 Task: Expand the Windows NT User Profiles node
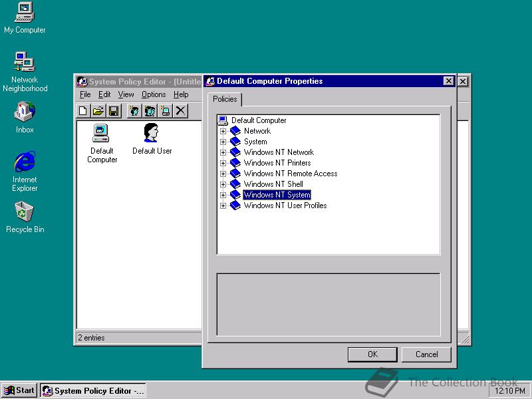pyautogui.click(x=223, y=205)
